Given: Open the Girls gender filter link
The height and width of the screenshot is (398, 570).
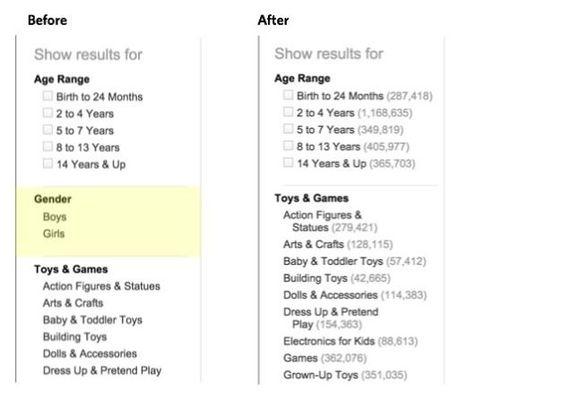Looking at the screenshot, I should coord(54,233).
